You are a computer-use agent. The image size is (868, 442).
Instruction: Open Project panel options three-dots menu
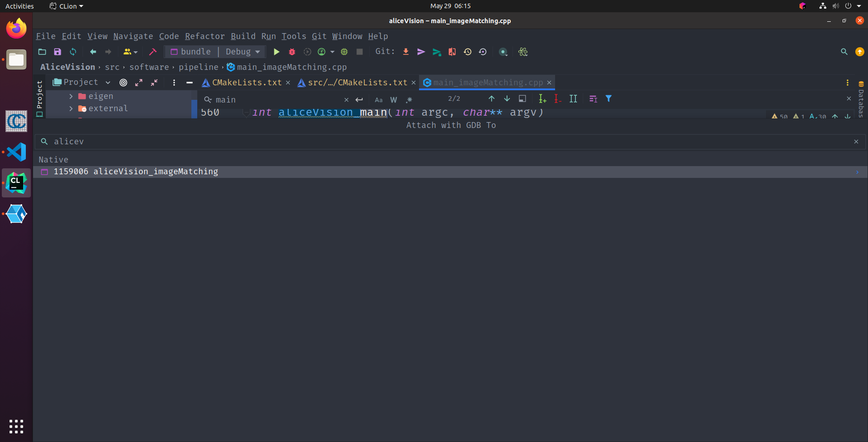tap(174, 83)
